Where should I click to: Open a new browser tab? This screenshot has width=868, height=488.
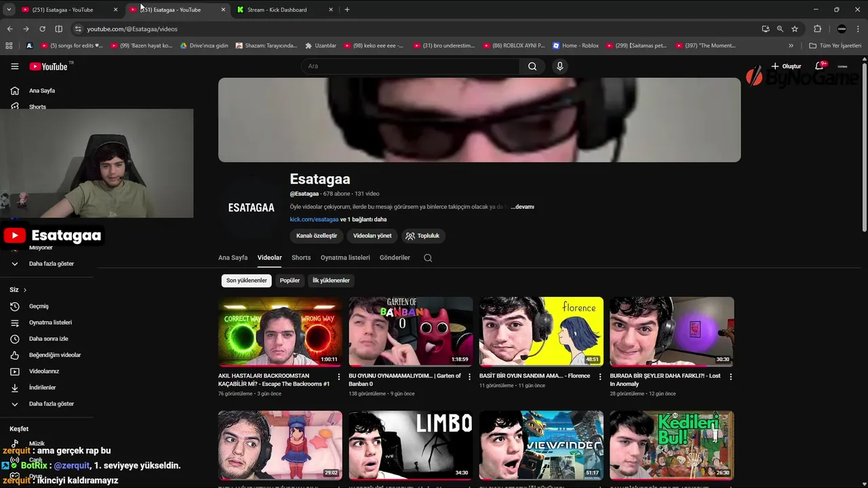point(347,9)
